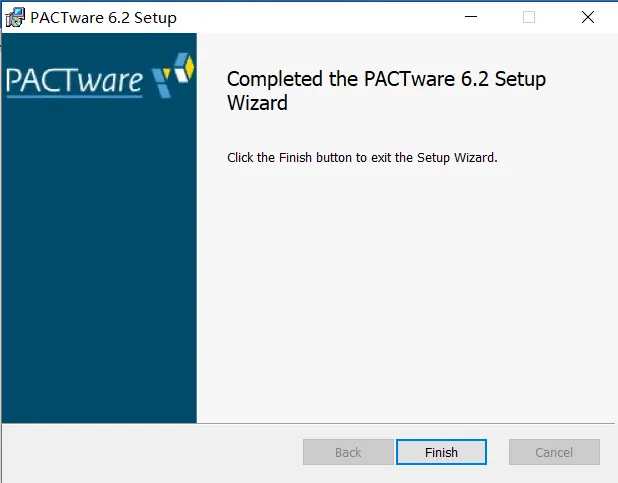This screenshot has width=618, height=483.
Task: Click the installer icon in the title bar
Action: (x=15, y=17)
